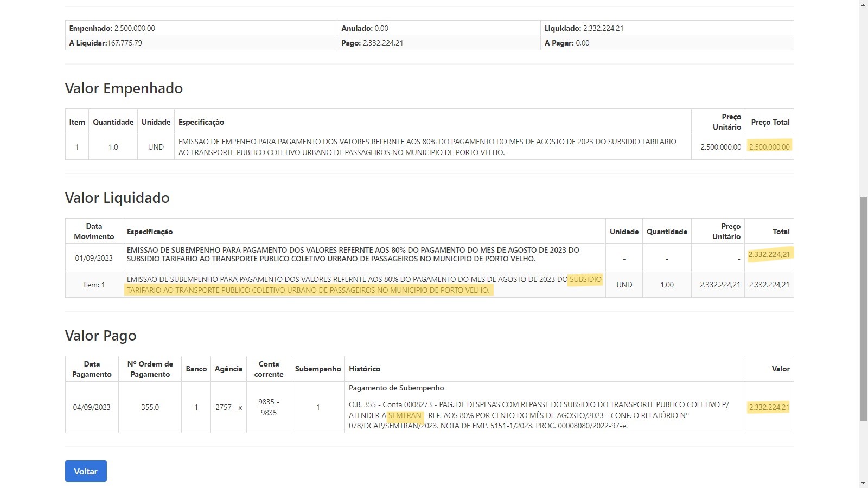Screen dimensions: 868x488
Task: Click highlighted Preço Total 2.500.000,00 value
Action: click(x=769, y=147)
